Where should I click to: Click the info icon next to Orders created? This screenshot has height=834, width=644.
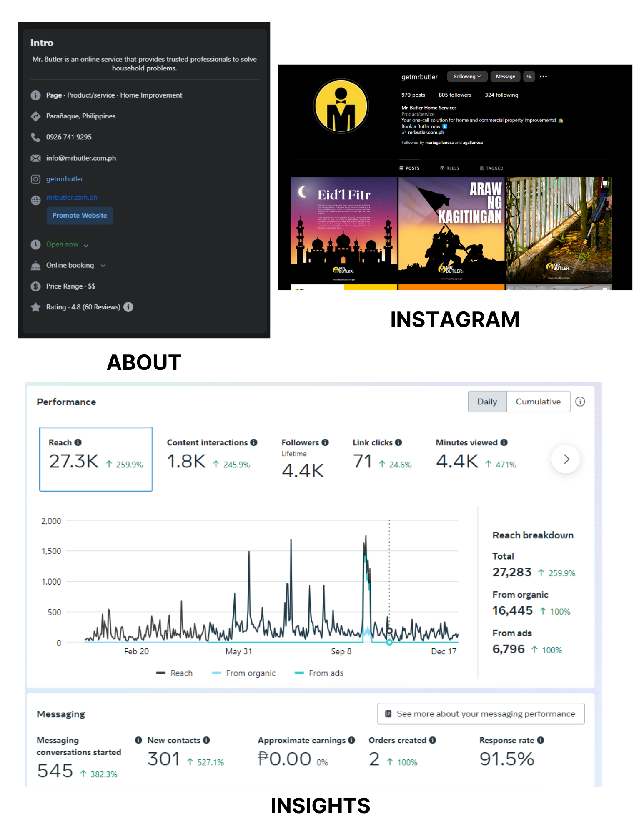point(433,740)
